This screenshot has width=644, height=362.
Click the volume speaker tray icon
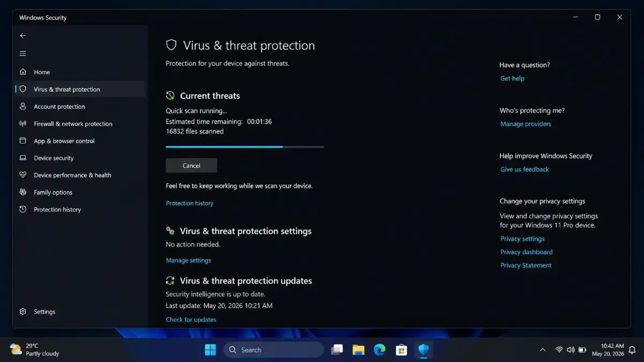coord(570,350)
